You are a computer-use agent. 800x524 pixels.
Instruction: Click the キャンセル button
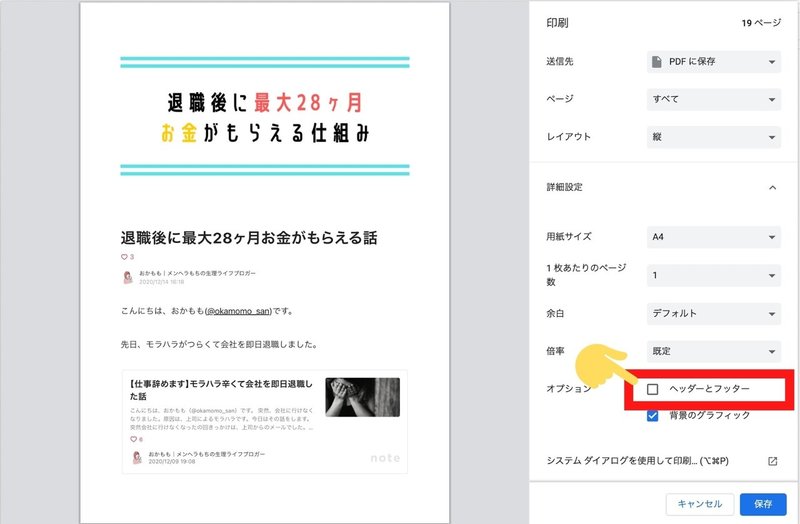point(699,504)
